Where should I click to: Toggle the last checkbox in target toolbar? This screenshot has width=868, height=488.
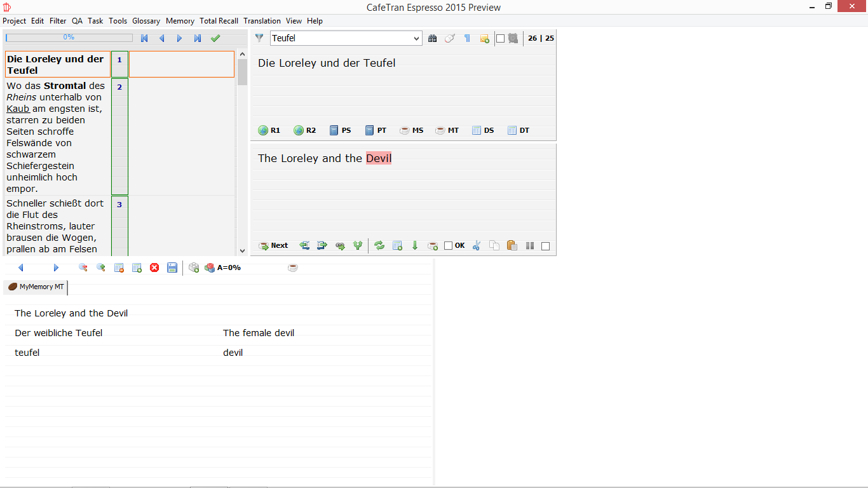(545, 246)
